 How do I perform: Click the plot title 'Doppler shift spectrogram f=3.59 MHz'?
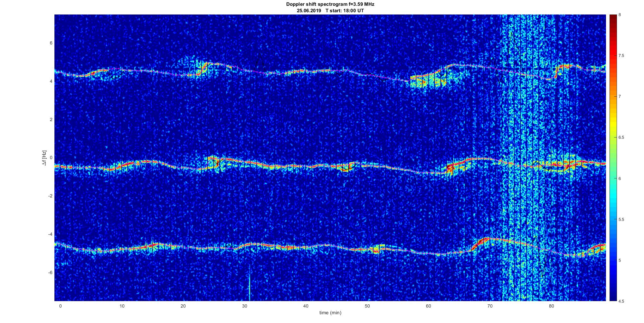(330, 4)
